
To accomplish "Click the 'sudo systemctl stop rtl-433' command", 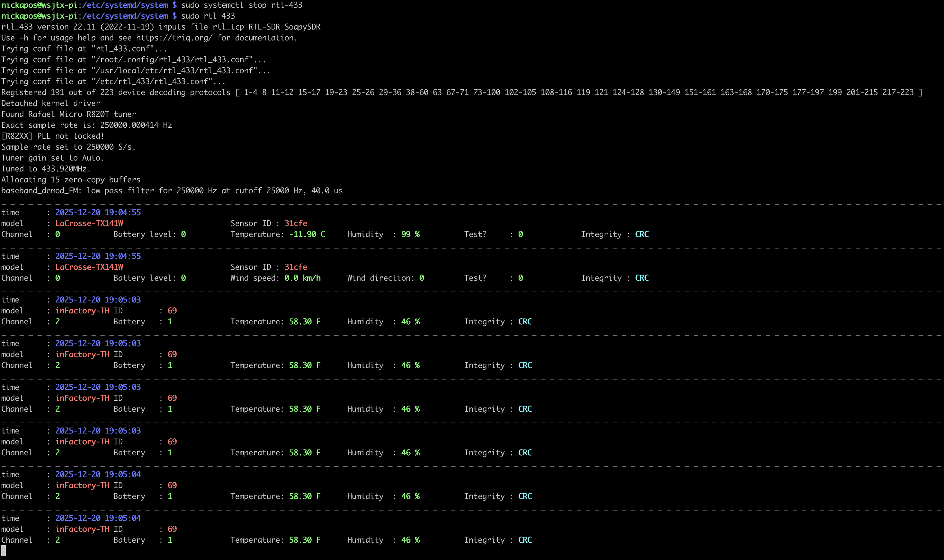I will pyautogui.click(x=241, y=5).
